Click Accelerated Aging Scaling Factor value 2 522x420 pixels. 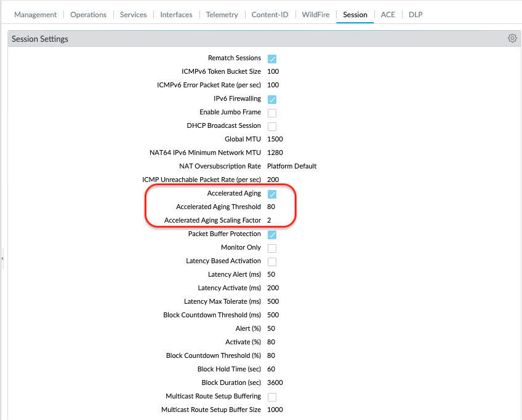pyautogui.click(x=269, y=221)
